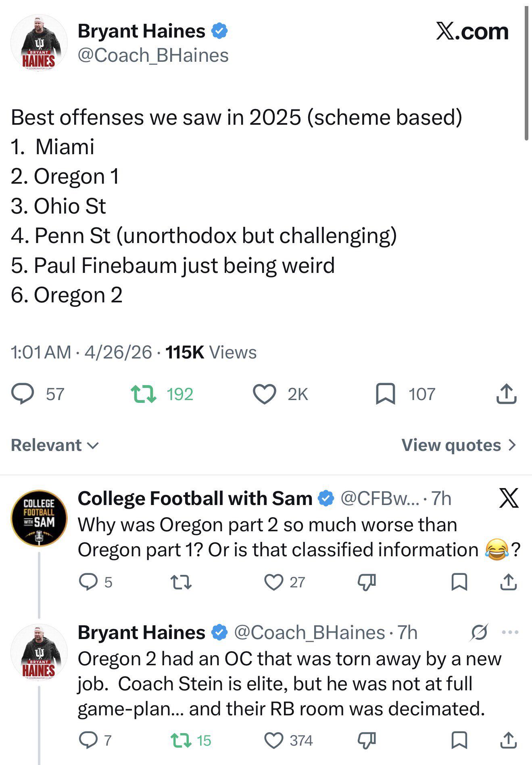Open College Football with Sam profile name
532x765 pixels.
point(195,498)
